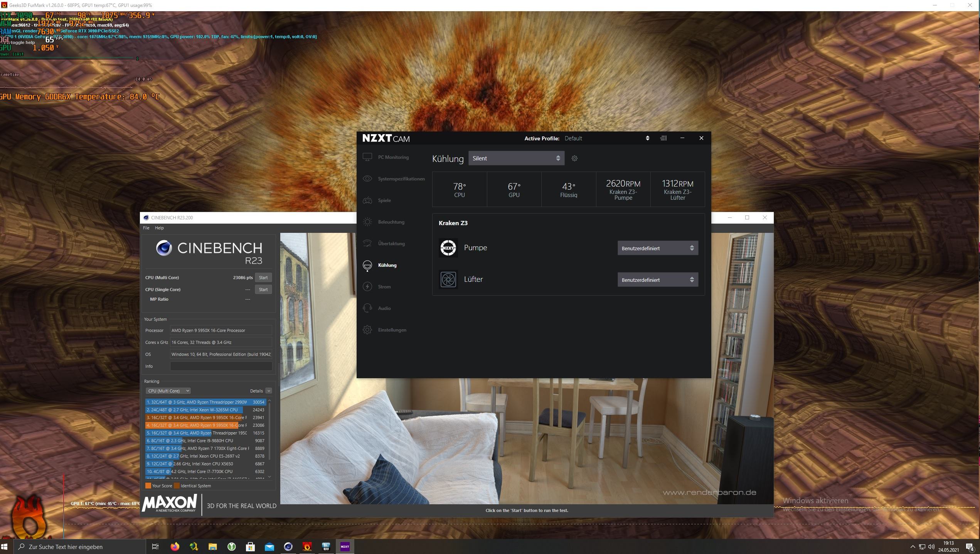Open Einstellungen in CAM sidebar
The width and height of the screenshot is (980, 554).
(392, 330)
